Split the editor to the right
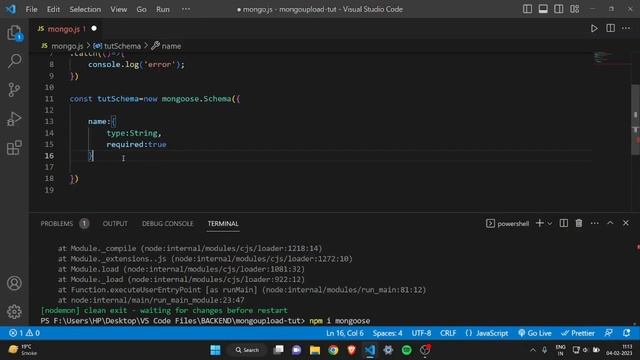The width and height of the screenshot is (640, 360). point(610,28)
